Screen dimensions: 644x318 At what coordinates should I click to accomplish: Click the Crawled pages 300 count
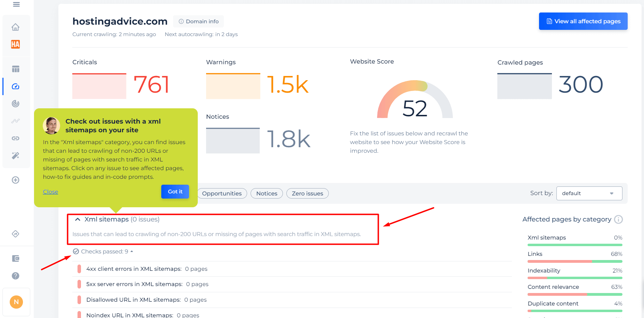[581, 85]
